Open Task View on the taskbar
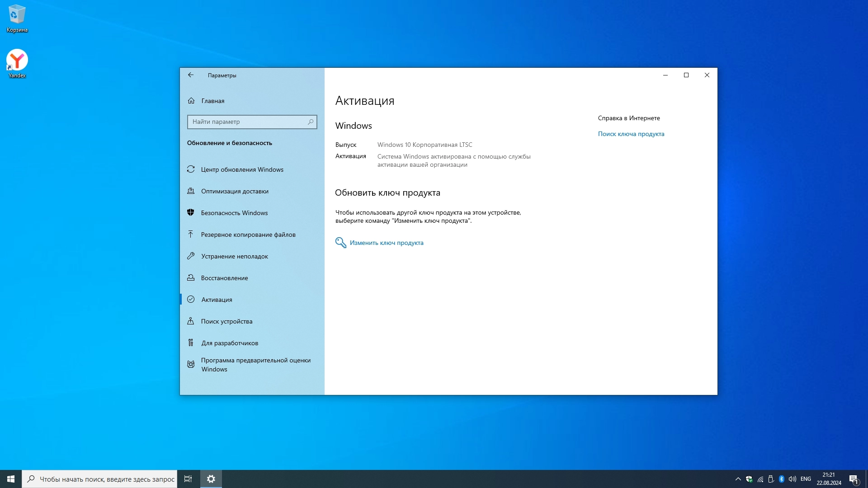Screen dimensions: 868x488 click(188, 479)
